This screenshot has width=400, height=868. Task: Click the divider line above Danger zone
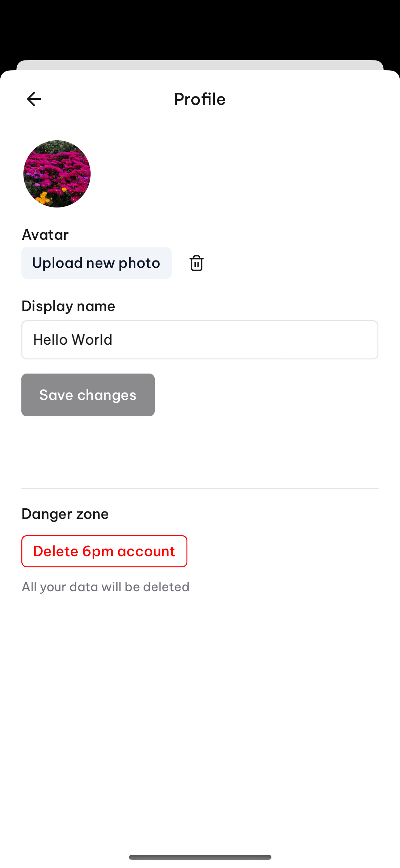coord(200,488)
